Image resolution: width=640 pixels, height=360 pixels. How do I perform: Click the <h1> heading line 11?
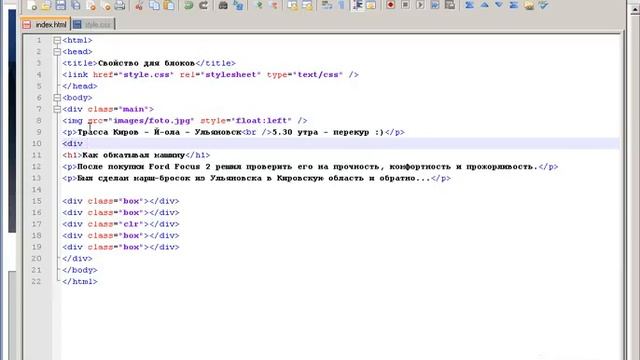coord(136,155)
